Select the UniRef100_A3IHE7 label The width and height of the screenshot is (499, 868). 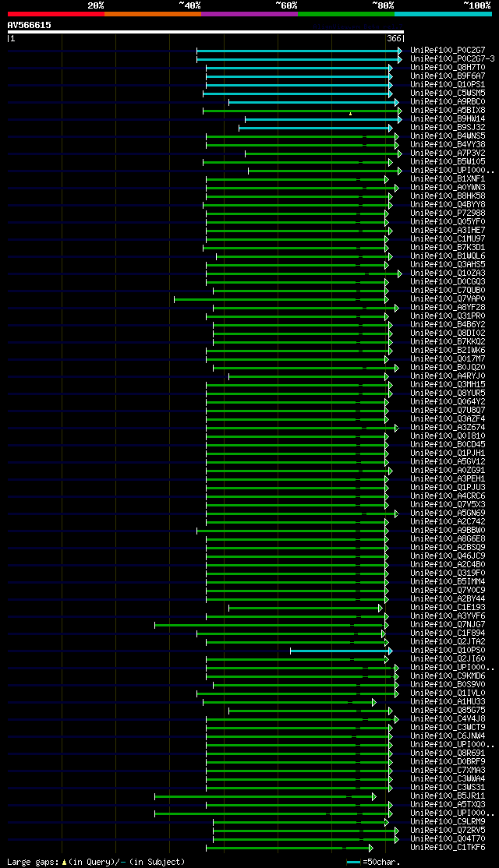tap(448, 231)
